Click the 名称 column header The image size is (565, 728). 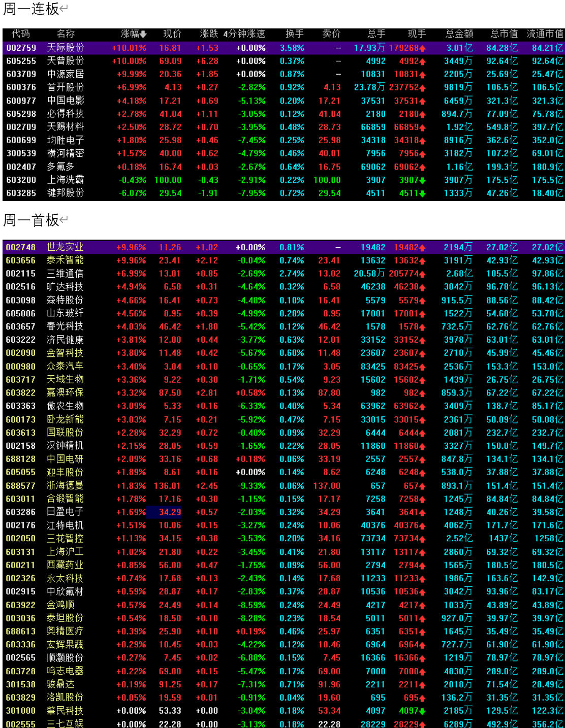pos(66,34)
